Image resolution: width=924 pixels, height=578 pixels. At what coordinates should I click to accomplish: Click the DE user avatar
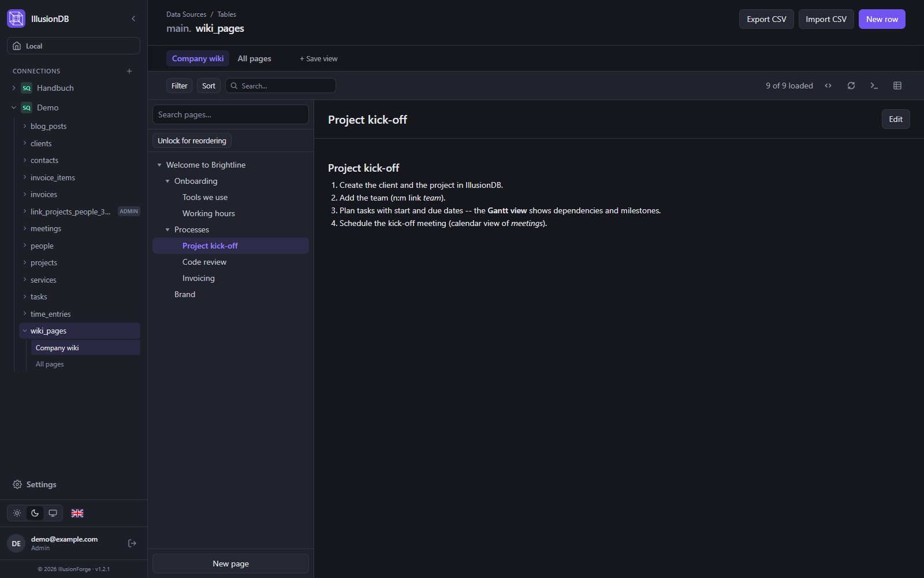16,543
